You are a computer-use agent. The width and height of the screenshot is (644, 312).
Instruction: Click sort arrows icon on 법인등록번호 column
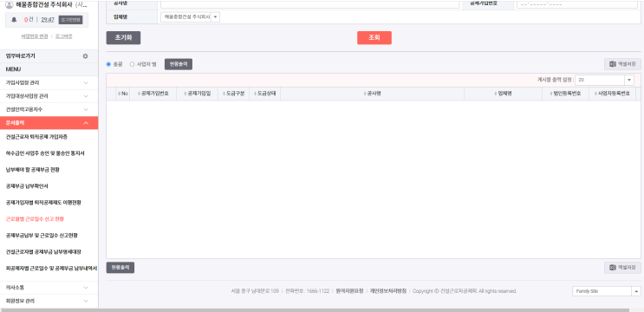(550, 94)
